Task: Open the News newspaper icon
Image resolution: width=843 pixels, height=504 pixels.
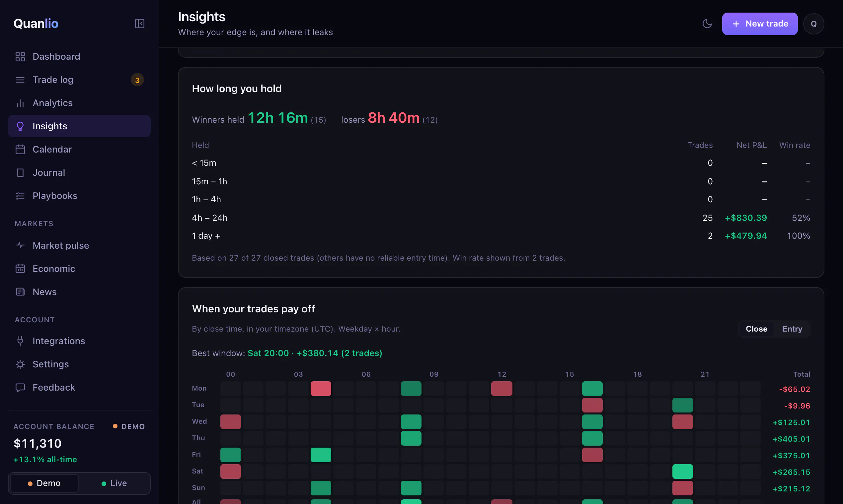Action: click(20, 292)
